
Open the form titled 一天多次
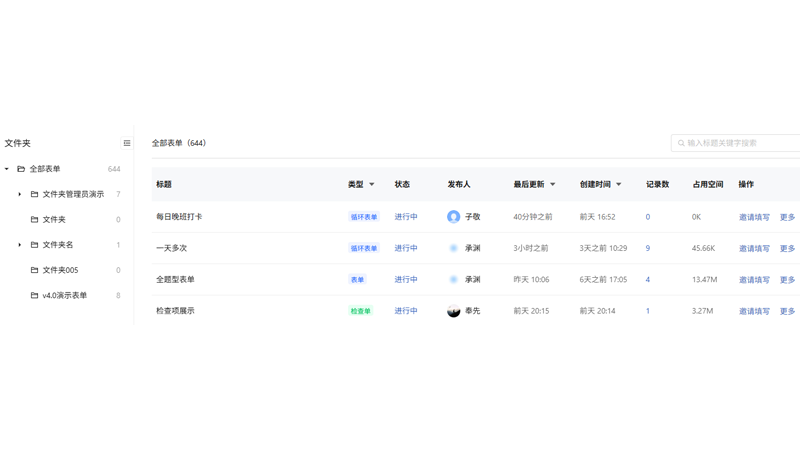click(171, 248)
